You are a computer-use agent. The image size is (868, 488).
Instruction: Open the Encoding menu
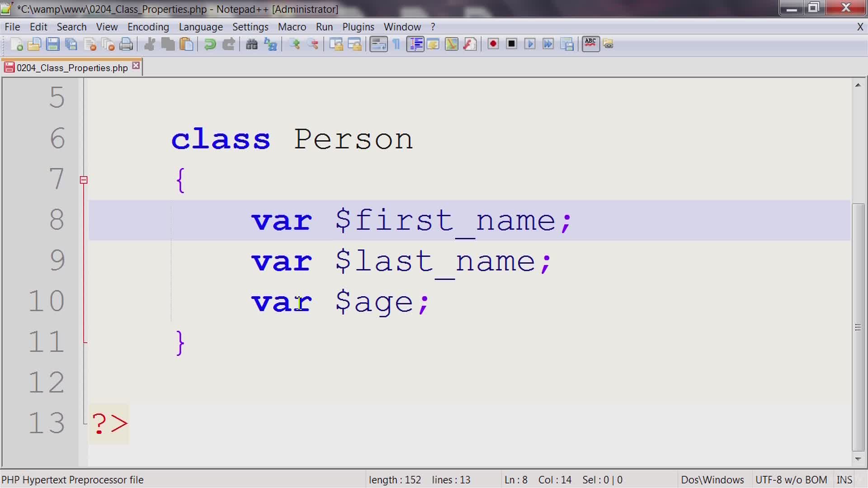click(148, 27)
